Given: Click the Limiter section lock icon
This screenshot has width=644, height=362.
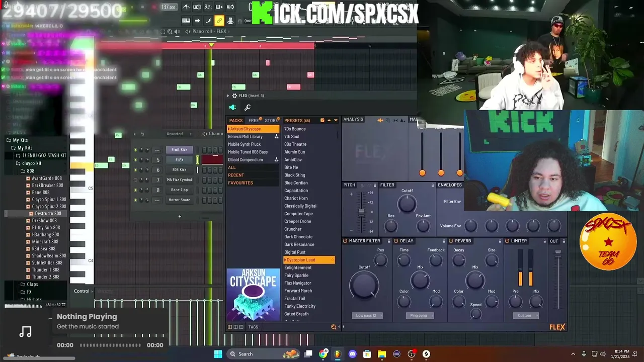Looking at the screenshot, I should tap(544, 241).
